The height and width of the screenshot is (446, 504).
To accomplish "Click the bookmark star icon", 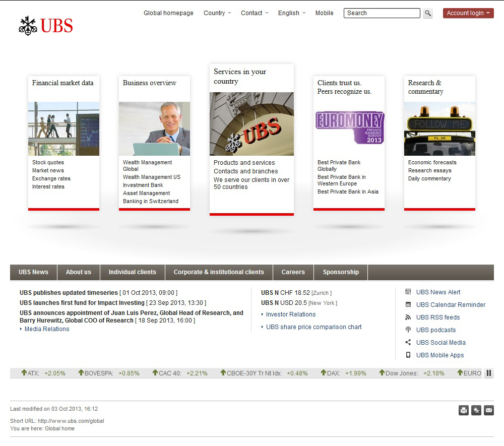I will [x=476, y=410].
